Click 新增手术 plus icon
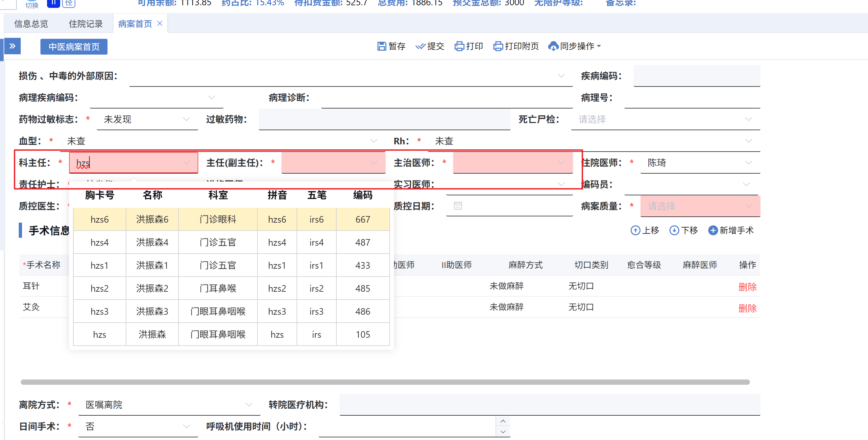 point(713,231)
